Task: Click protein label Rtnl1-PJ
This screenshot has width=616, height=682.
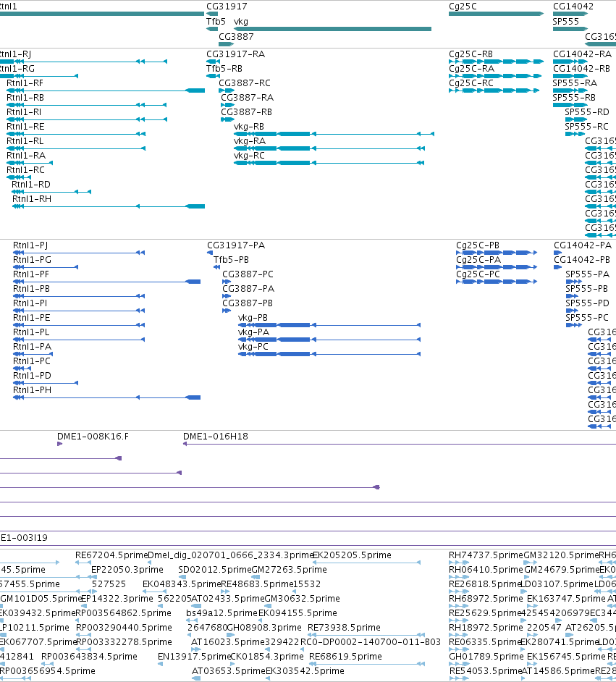Action: pyautogui.click(x=30, y=245)
